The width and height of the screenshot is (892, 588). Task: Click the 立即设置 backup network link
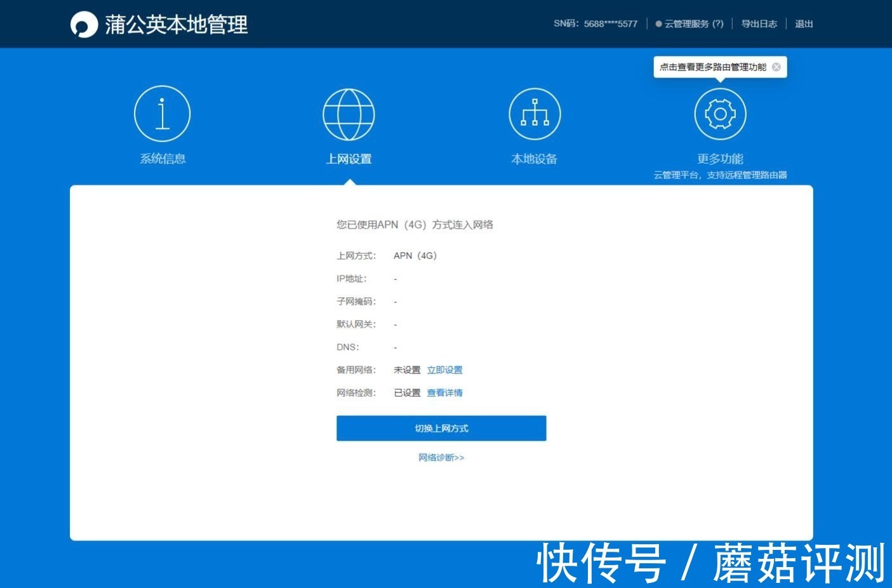pos(444,370)
